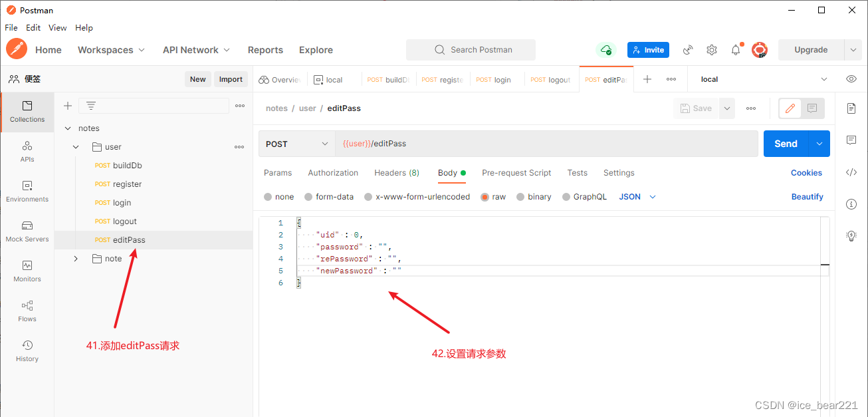Open the Mock Servers sidebar panel
Viewport: 868px width, 417px height.
(27, 231)
